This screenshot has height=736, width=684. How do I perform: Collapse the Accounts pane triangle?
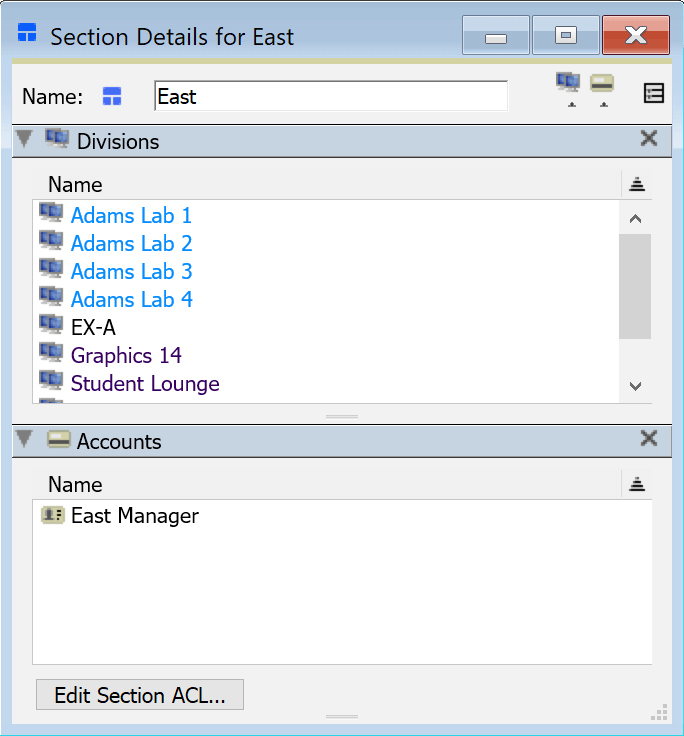[x=25, y=440]
